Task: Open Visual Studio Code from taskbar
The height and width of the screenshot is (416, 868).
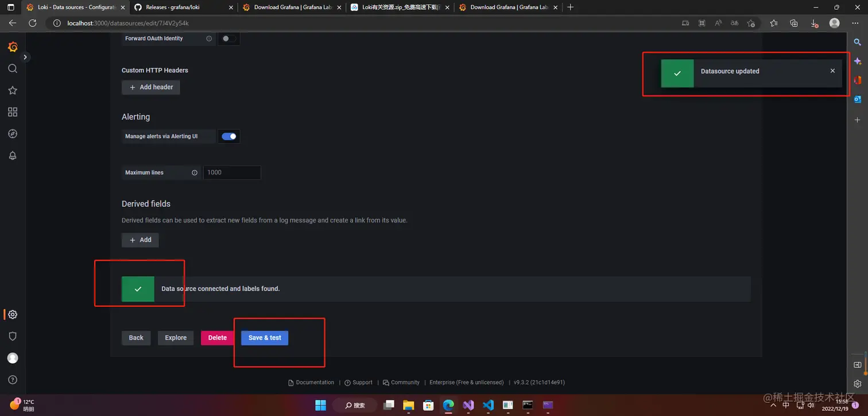Action: (488, 405)
